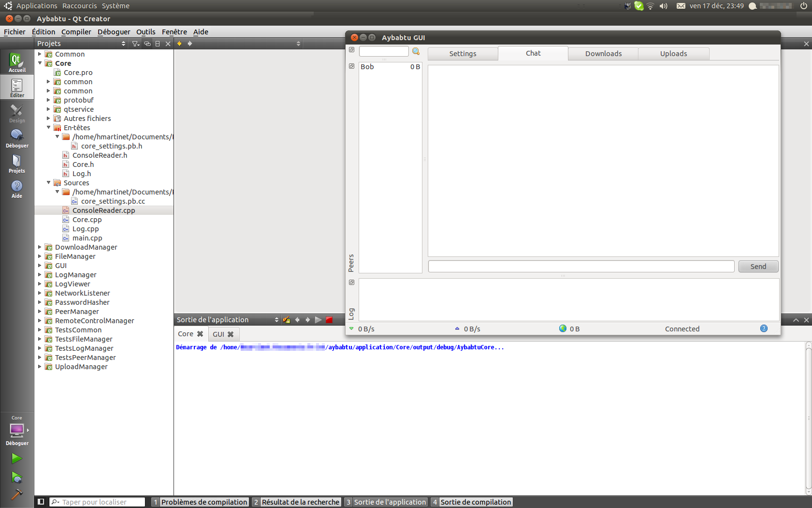Select peer Bob in Peers list
The image size is (812, 508).
390,67
